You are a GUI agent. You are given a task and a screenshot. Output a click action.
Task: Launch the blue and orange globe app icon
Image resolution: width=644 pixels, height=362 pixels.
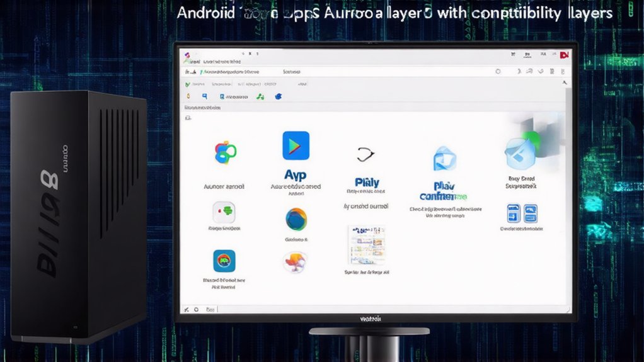coord(296,219)
